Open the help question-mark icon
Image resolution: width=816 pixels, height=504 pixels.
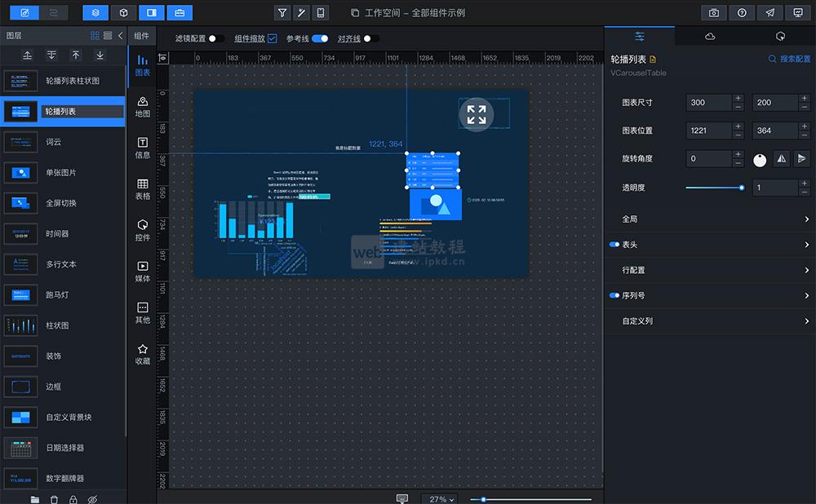click(x=740, y=12)
